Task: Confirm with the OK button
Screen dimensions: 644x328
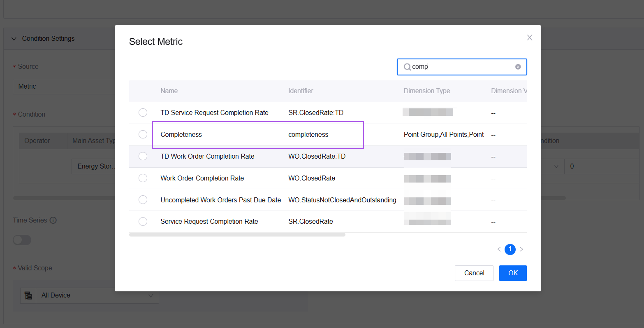Action: pyautogui.click(x=513, y=273)
